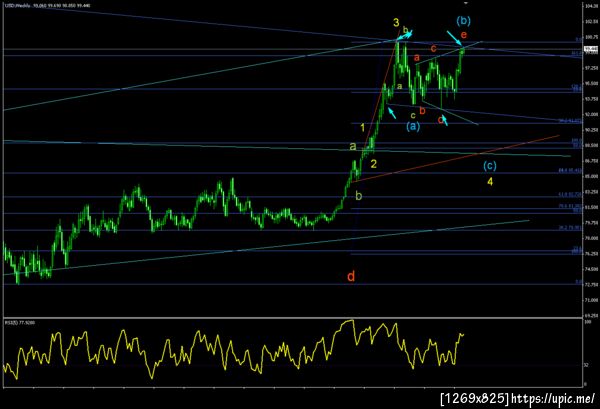The height and width of the screenshot is (409, 600).
Task: Select the red rising trendline under wave 4
Action: 457,158
